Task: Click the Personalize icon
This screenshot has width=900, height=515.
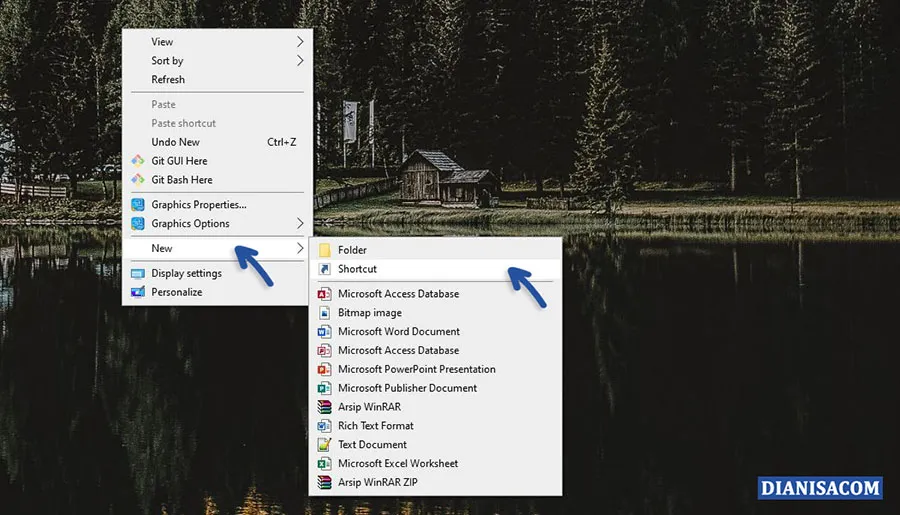Action: click(138, 293)
